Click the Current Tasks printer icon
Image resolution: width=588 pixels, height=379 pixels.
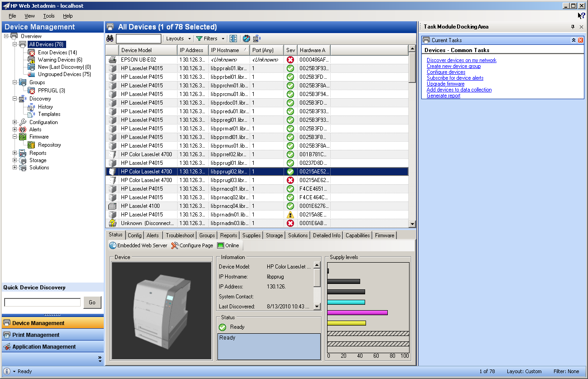point(426,40)
